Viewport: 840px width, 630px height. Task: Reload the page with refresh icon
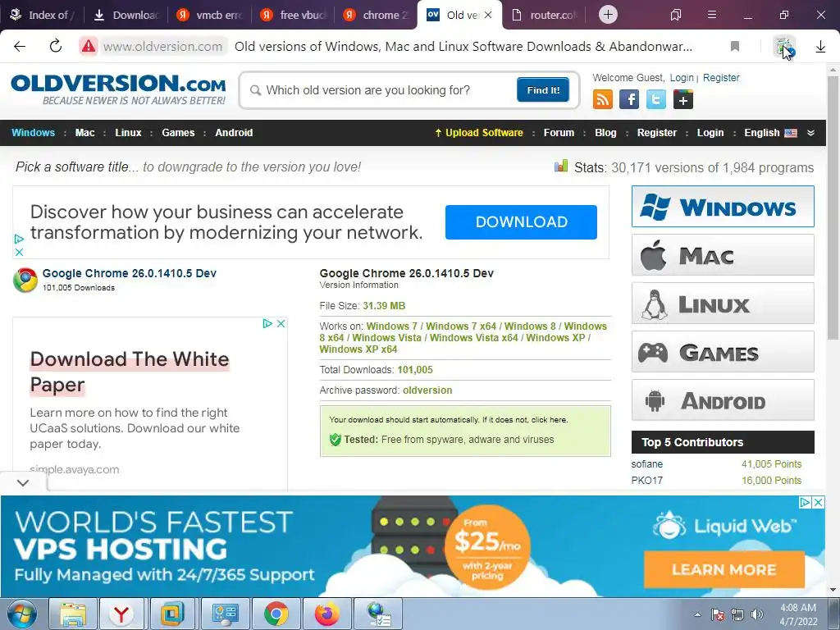[56, 46]
